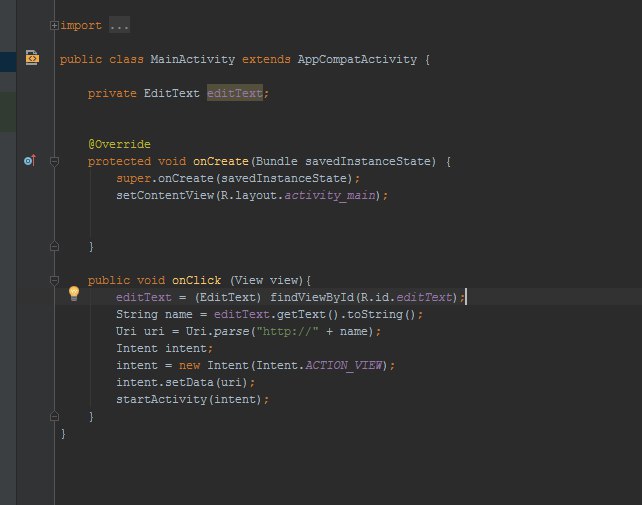Click getText() in the String name line
642x505 pixels.
pyautogui.click(x=308, y=315)
